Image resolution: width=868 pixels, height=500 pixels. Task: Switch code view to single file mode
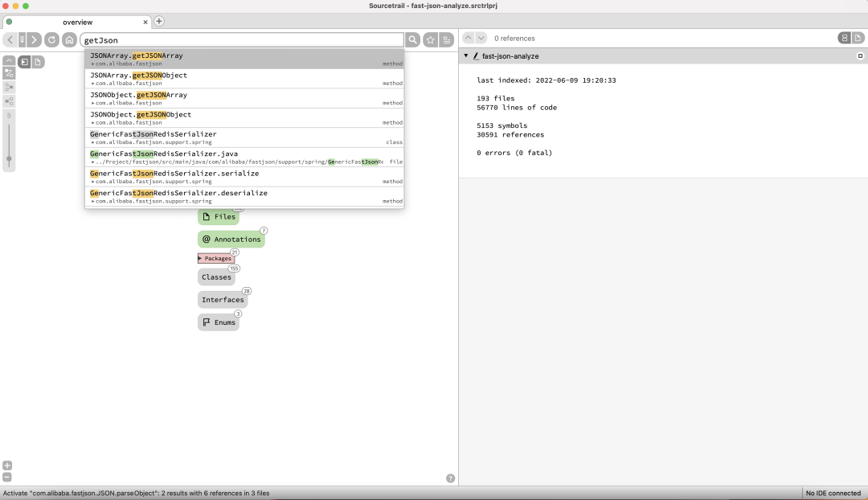[858, 38]
